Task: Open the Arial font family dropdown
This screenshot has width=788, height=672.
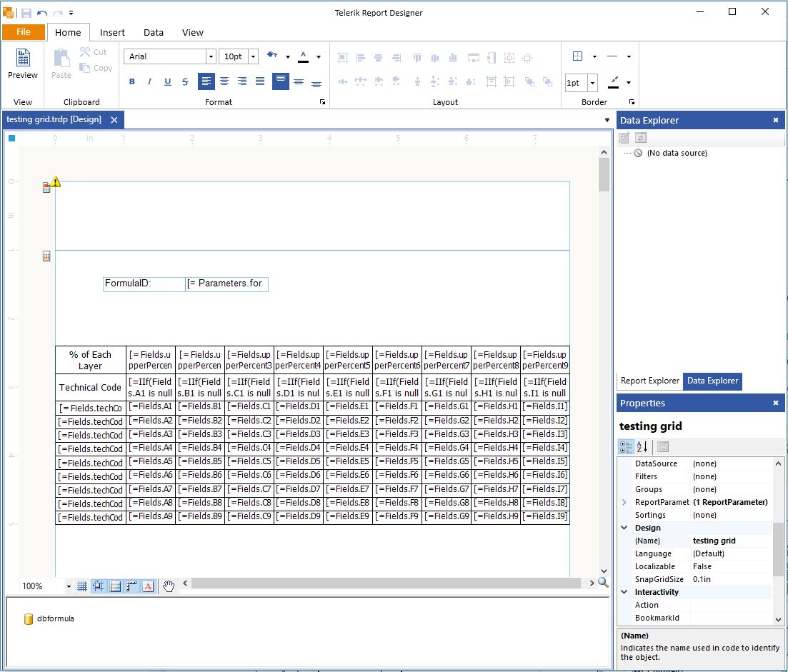Action: [211, 56]
